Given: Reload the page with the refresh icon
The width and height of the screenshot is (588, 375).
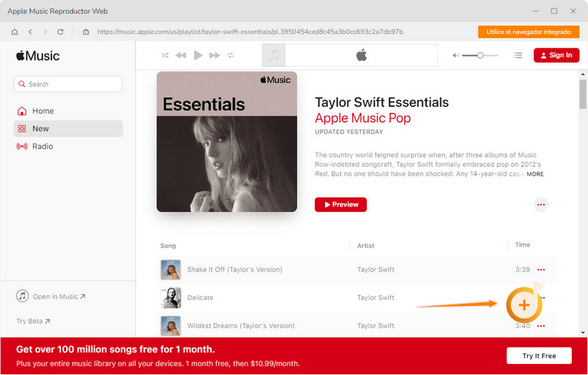Looking at the screenshot, I should [60, 32].
